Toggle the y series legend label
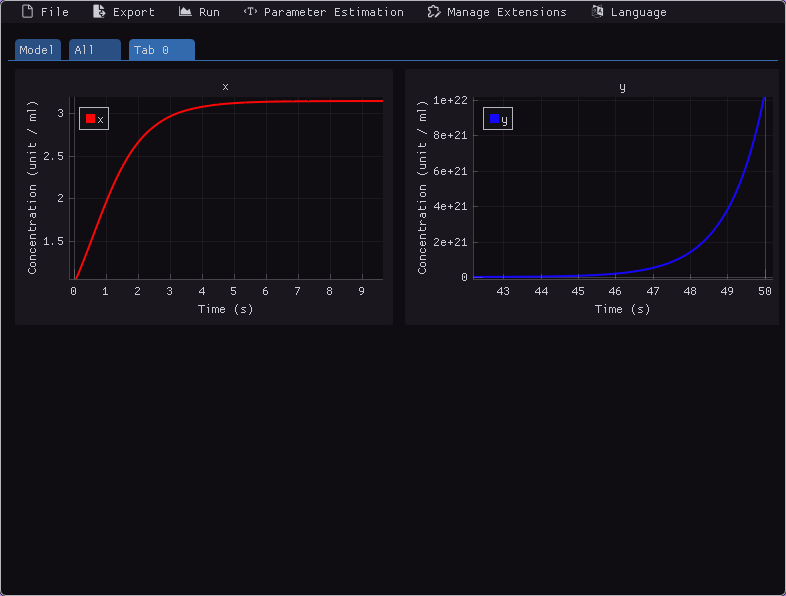786x596 pixels. click(x=504, y=120)
